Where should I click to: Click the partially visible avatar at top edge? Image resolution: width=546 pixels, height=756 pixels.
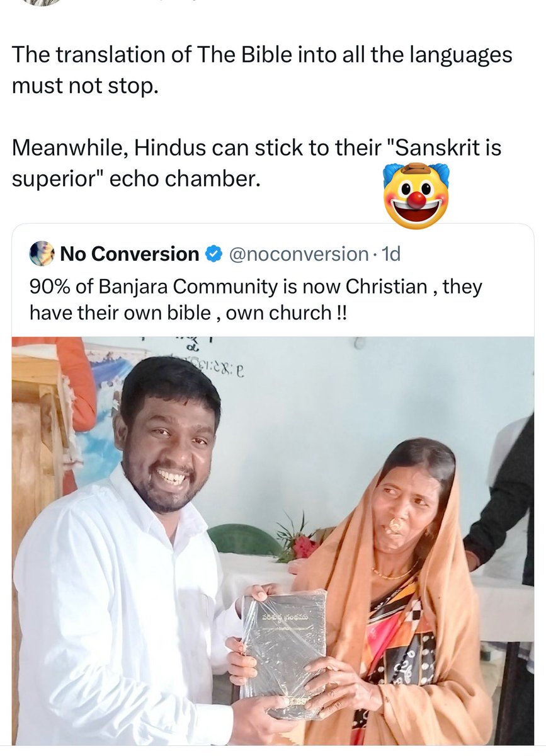tap(42, 3)
